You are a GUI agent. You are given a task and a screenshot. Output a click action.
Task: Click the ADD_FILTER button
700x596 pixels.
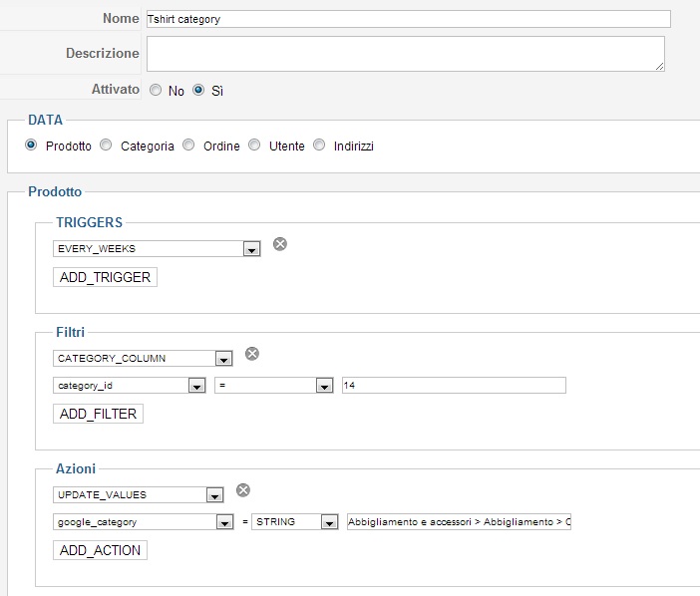[x=98, y=414]
